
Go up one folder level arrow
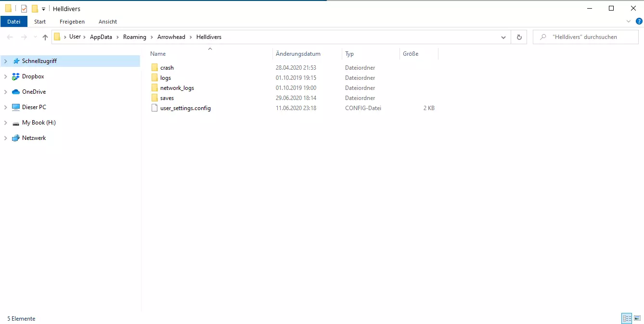click(x=45, y=37)
